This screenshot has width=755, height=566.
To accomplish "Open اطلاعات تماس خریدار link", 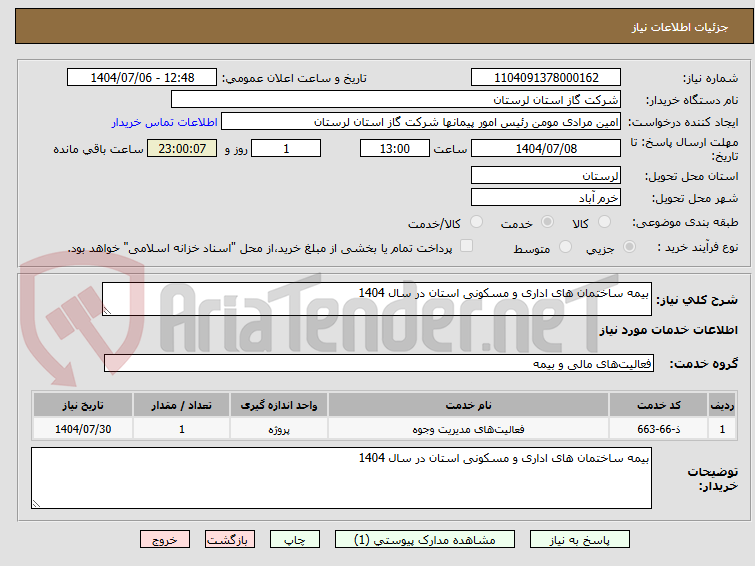I will coord(165,122).
